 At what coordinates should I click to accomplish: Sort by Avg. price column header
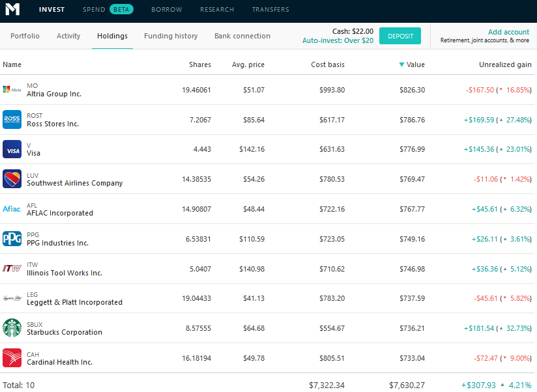coord(248,64)
